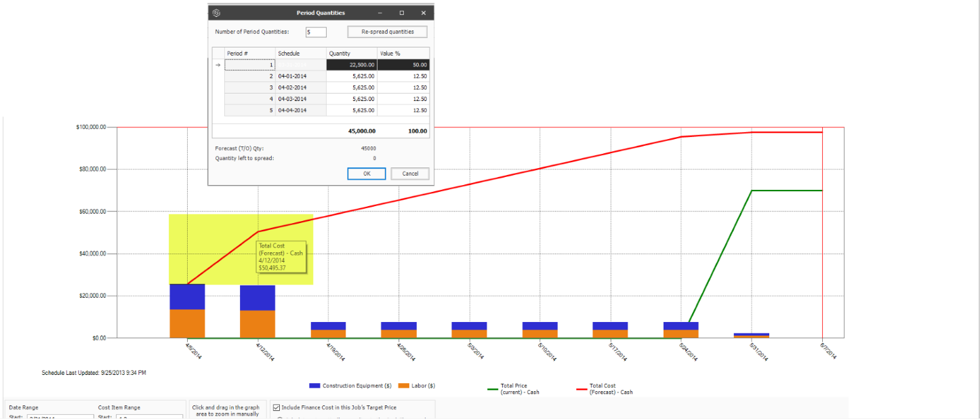This screenshot has height=419, width=980.
Task: Confirm the dialog with OK
Action: [x=367, y=174]
